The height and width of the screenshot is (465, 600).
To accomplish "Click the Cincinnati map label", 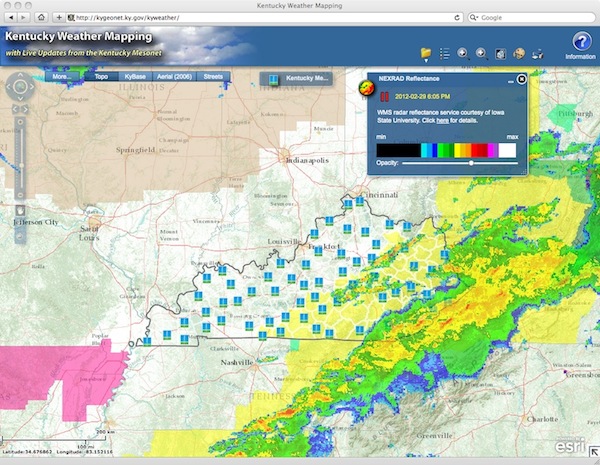I will coord(379,195).
